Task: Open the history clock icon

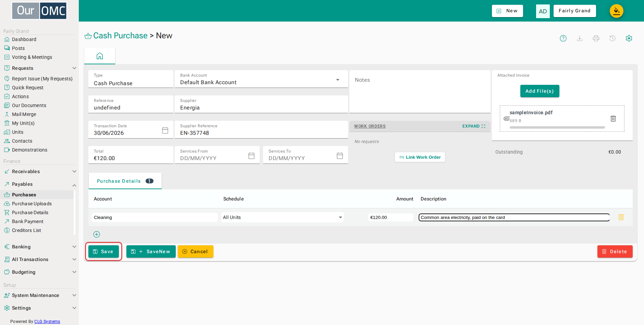Action: (612, 38)
